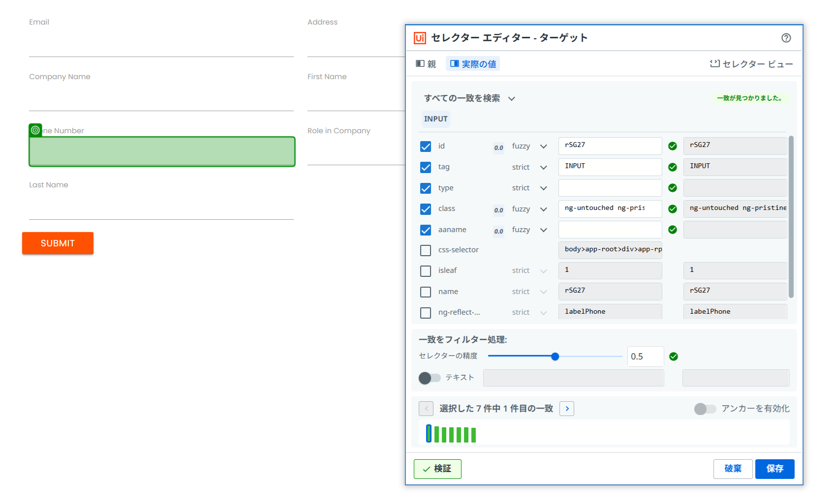Click the attribute list scrollbar
This screenshot has height=504, width=827.
click(x=791, y=217)
